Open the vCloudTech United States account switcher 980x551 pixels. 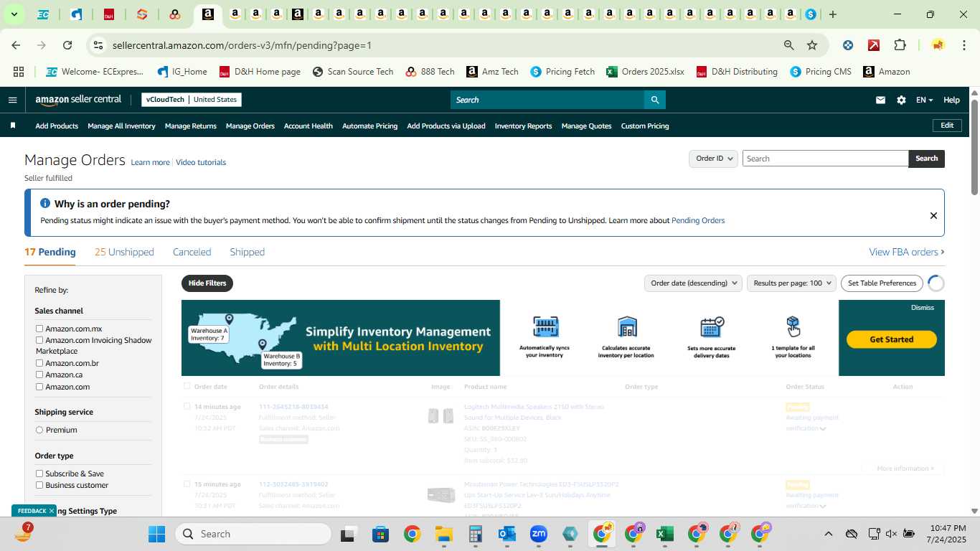(192, 100)
